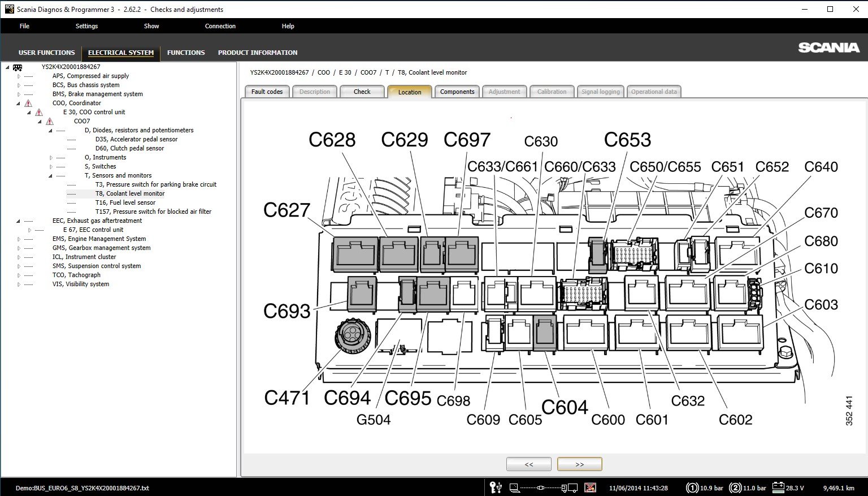Switch to the Components tab
Viewport: 868px width, 496px height.
tap(457, 92)
